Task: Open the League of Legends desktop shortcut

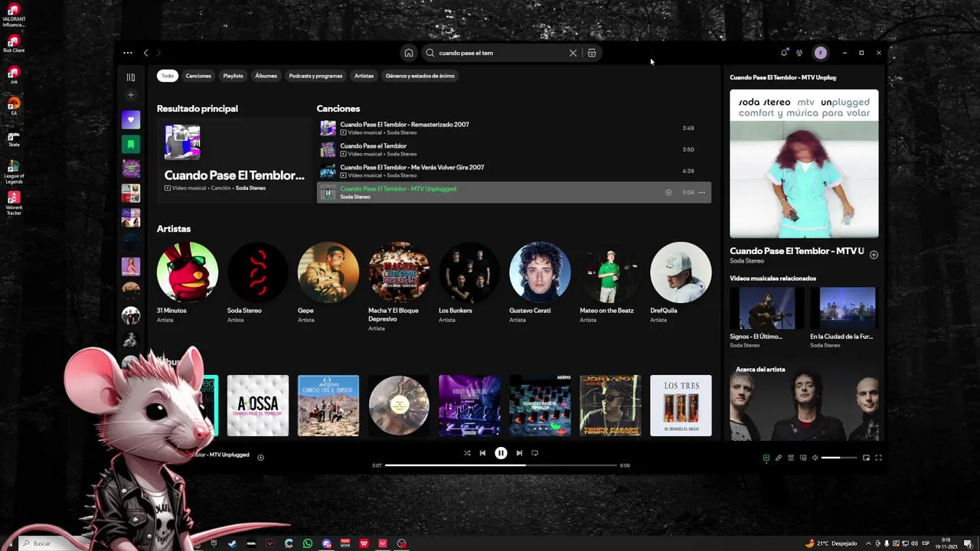Action: tap(14, 171)
